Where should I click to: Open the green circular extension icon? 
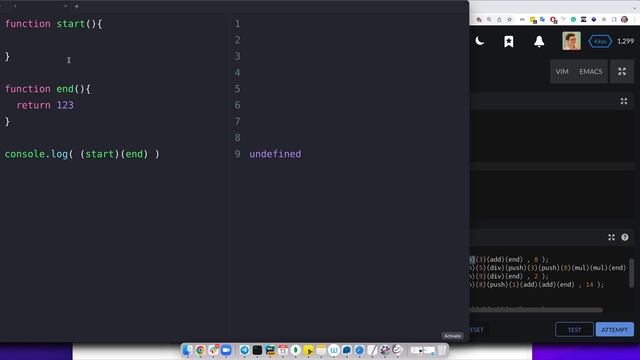(573, 20)
